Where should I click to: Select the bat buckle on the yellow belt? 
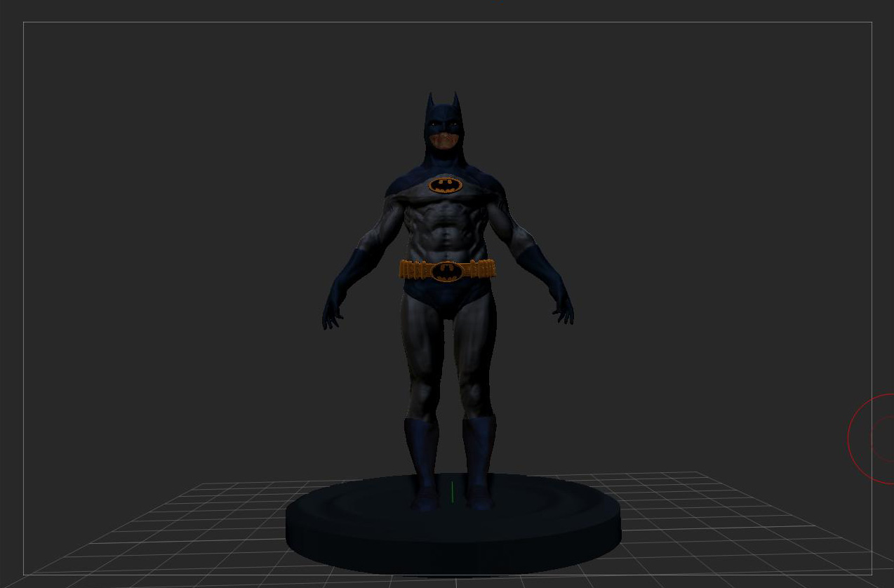[447, 271]
